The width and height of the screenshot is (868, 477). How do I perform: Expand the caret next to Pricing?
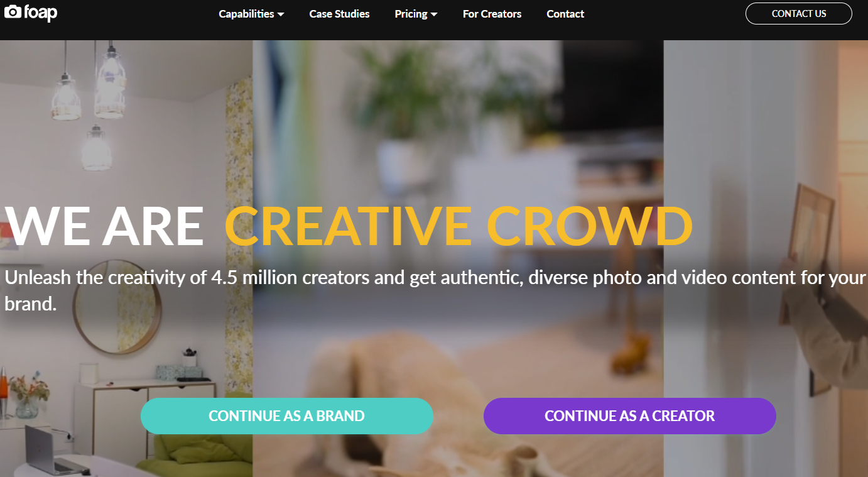tap(434, 14)
